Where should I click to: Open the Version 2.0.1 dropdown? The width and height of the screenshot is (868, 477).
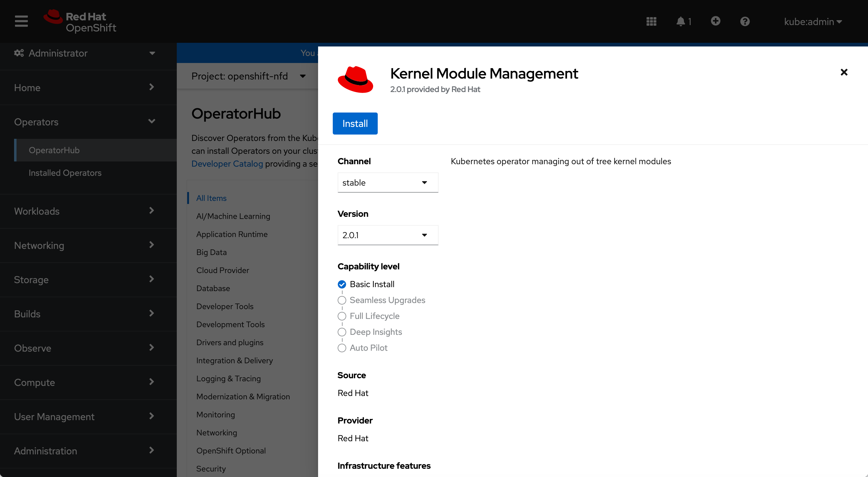click(388, 235)
